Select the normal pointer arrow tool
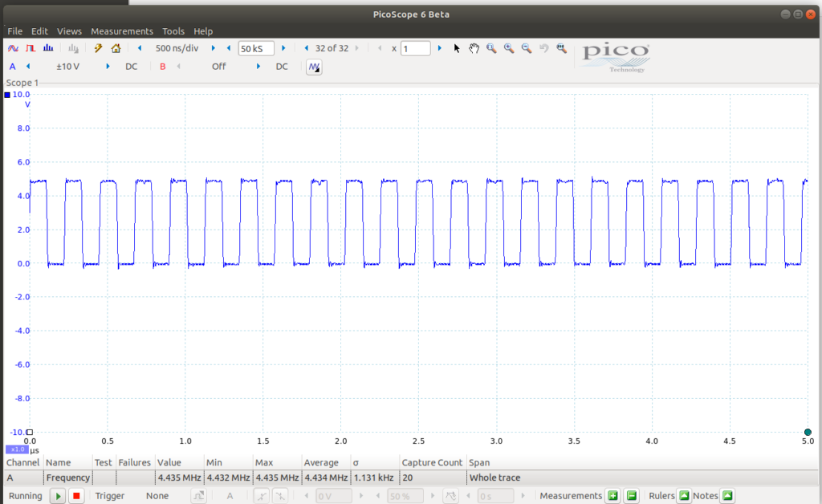Image resolution: width=822 pixels, height=504 pixels. [457, 48]
